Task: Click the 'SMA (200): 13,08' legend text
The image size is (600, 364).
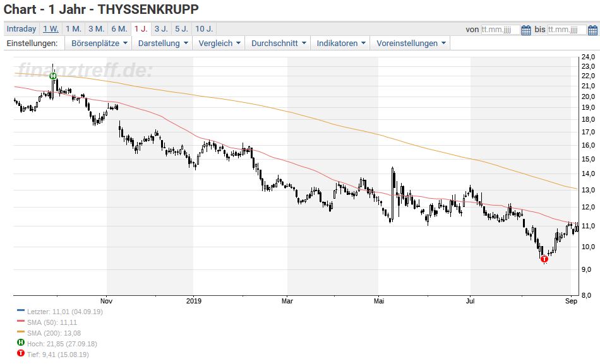Action: pyautogui.click(x=54, y=333)
